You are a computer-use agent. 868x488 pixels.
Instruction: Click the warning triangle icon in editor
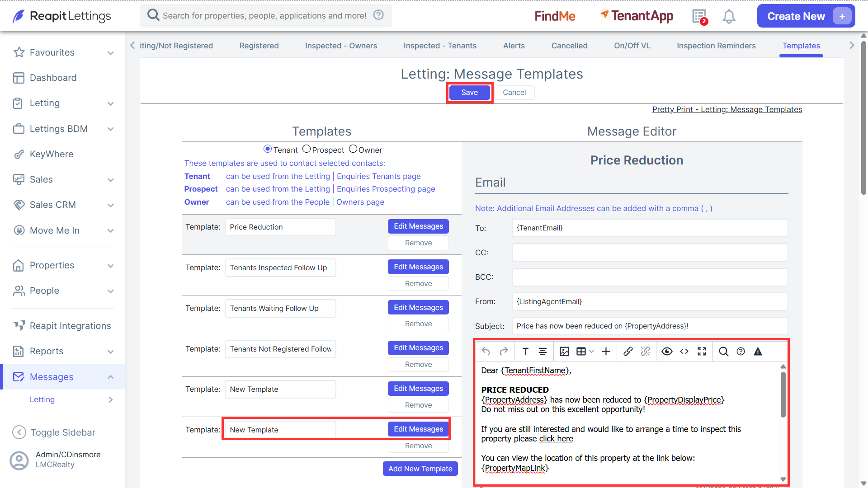pos(758,352)
